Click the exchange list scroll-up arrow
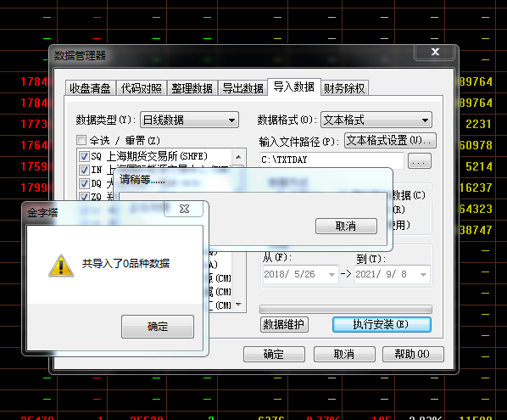507x420 pixels. click(238, 157)
